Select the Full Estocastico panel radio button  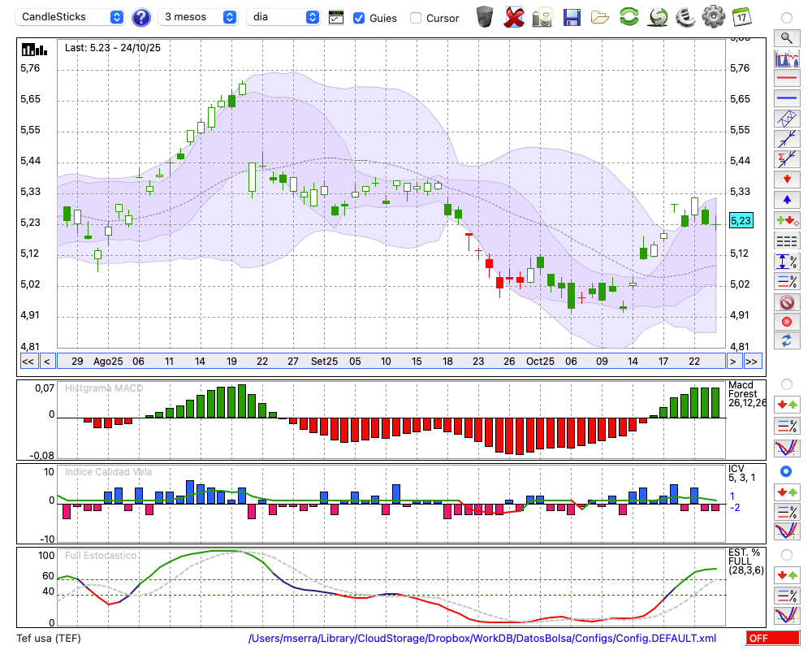pyautogui.click(x=786, y=554)
